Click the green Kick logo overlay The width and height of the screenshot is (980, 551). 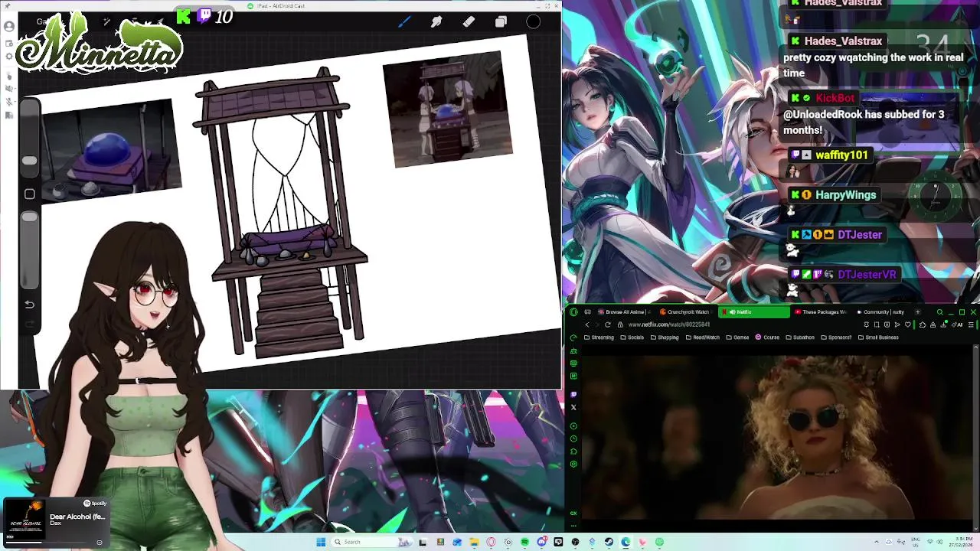pyautogui.click(x=183, y=15)
